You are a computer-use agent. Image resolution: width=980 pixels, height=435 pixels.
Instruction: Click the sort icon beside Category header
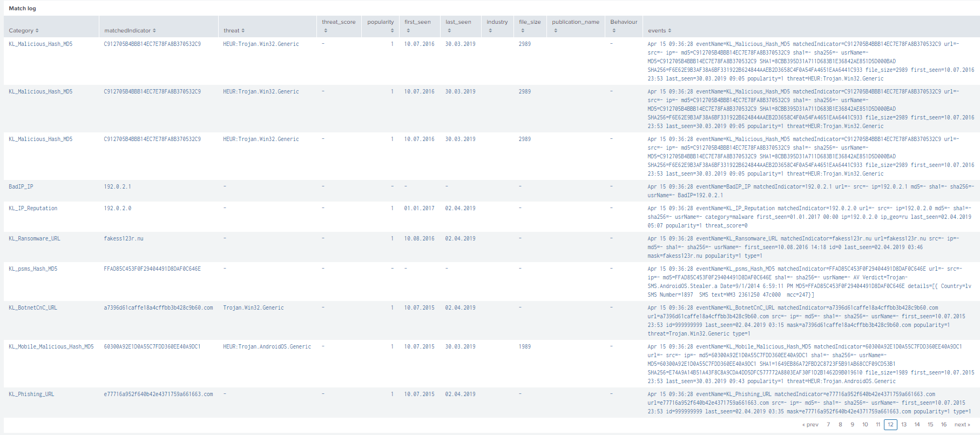click(x=37, y=31)
